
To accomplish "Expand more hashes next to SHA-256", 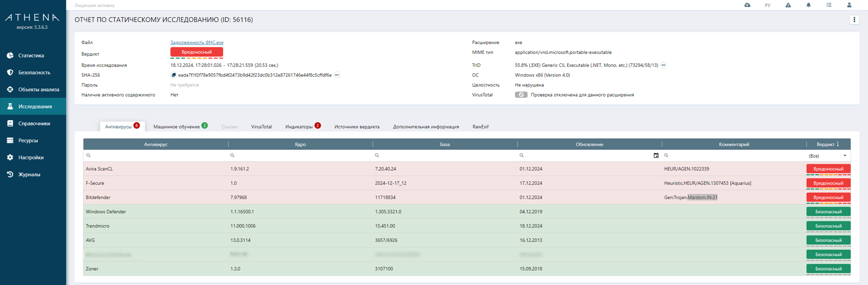I will coord(337,75).
